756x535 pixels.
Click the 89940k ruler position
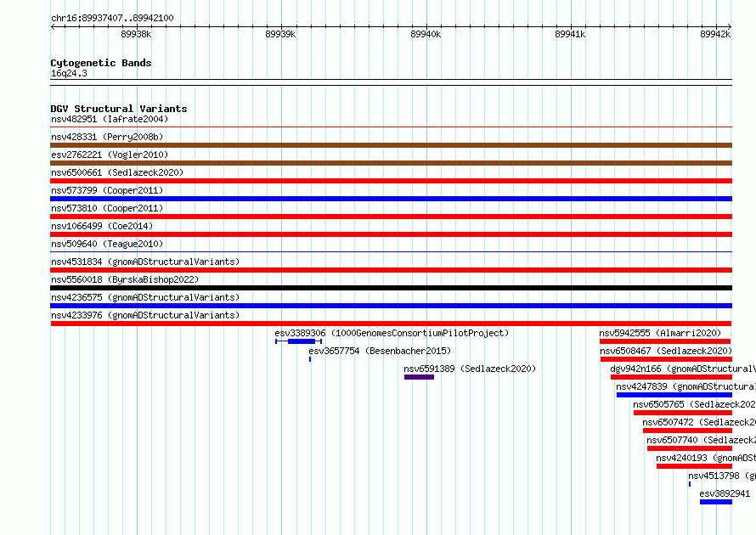pyautogui.click(x=426, y=34)
